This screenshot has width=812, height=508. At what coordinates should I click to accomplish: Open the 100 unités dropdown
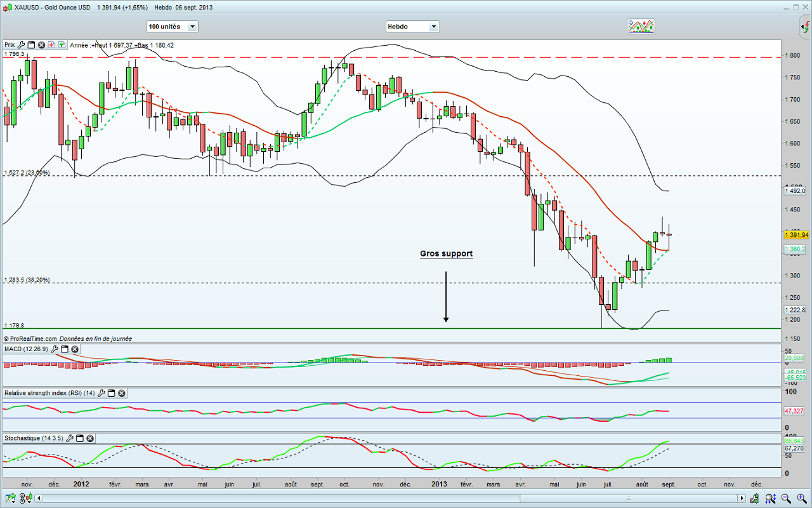point(172,27)
